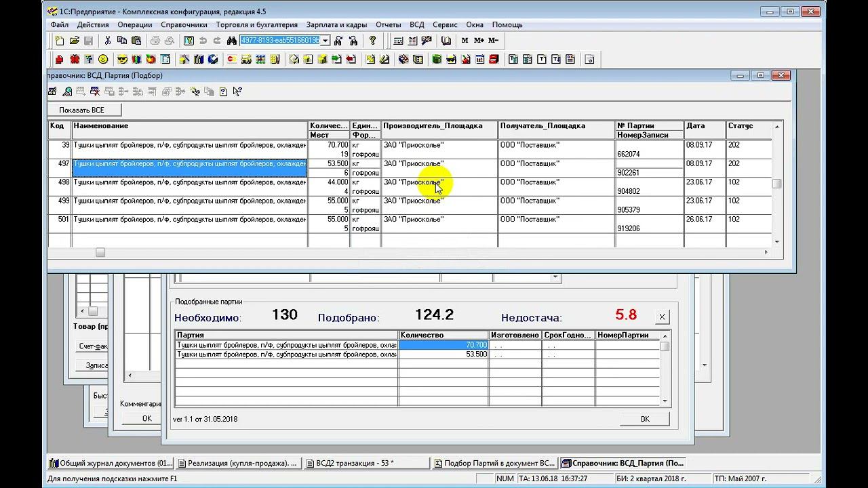Open the Действия menu
The width and height of the screenshot is (868, 488).
(93, 24)
